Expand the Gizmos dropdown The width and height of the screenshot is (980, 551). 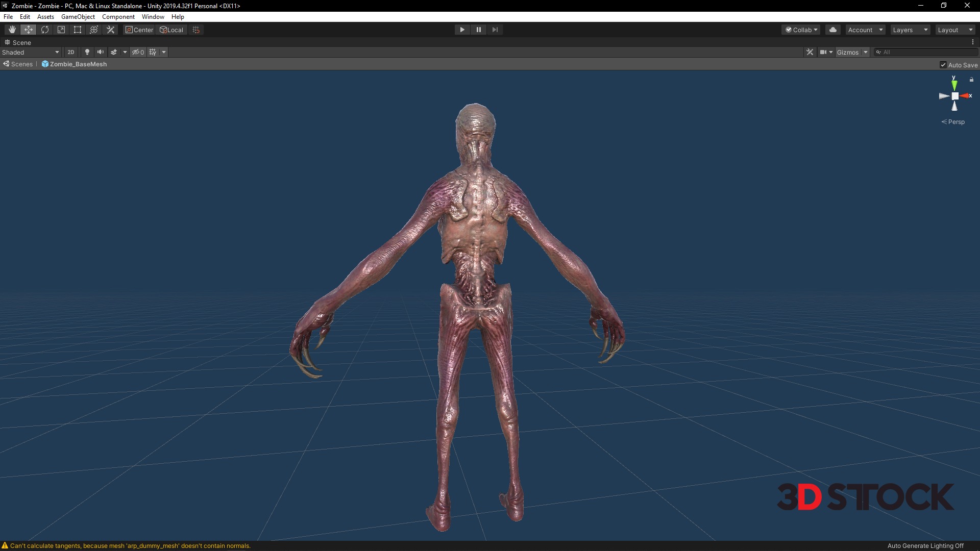pyautogui.click(x=866, y=52)
